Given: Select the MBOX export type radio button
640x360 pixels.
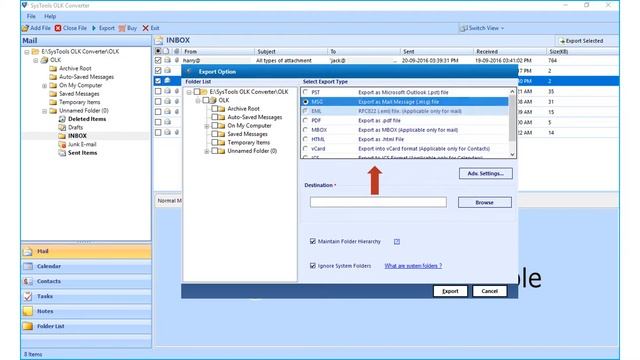Looking at the screenshot, I should [305, 130].
